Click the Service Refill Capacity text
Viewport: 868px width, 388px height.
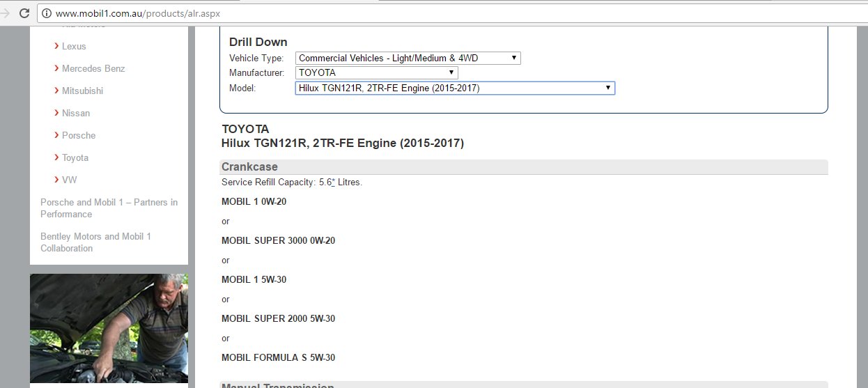pyautogui.click(x=292, y=182)
